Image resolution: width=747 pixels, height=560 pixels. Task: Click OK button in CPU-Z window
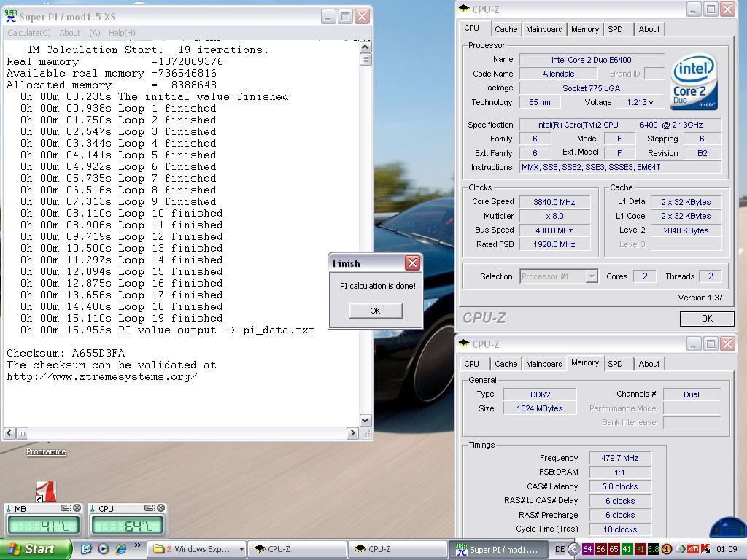click(706, 318)
